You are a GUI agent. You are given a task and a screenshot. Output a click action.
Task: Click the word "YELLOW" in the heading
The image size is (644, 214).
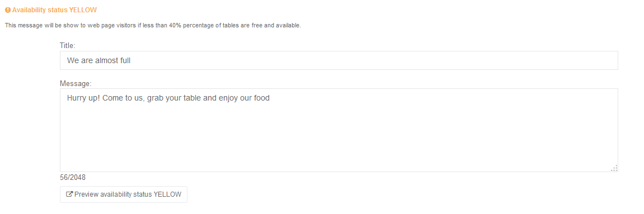click(x=83, y=10)
